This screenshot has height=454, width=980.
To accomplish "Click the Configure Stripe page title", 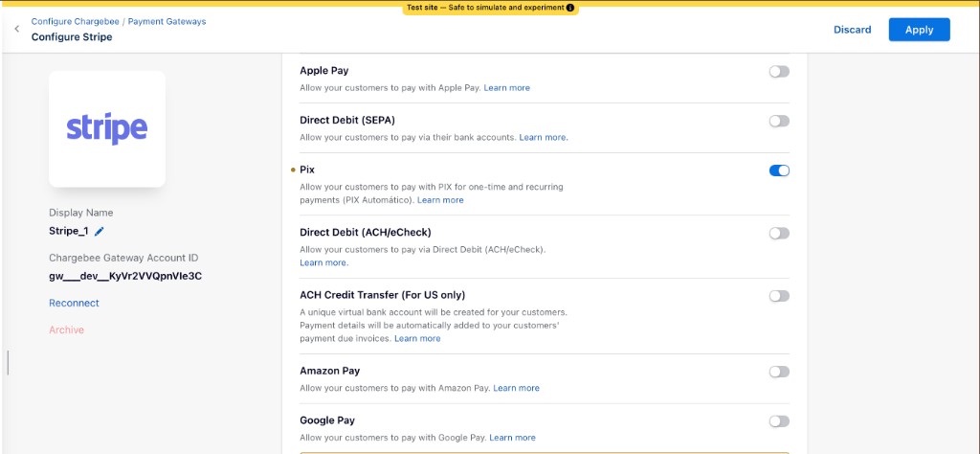I will pos(72,37).
